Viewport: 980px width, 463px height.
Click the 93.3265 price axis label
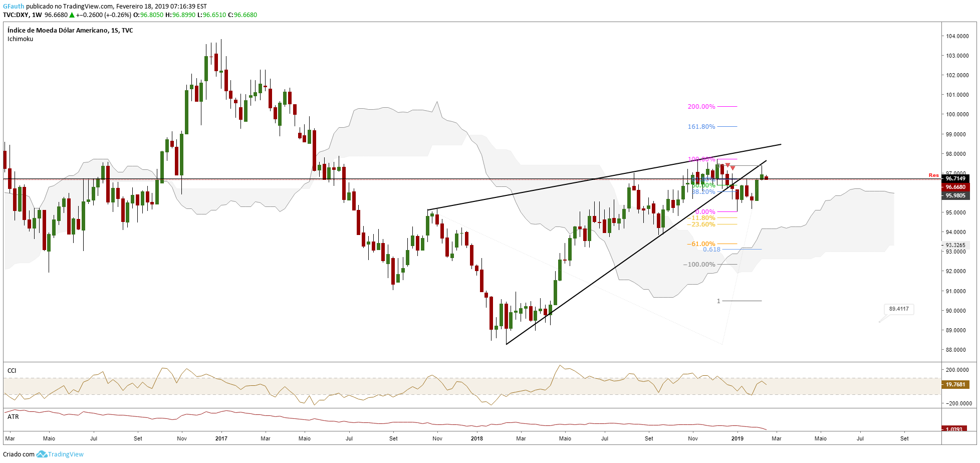click(955, 246)
